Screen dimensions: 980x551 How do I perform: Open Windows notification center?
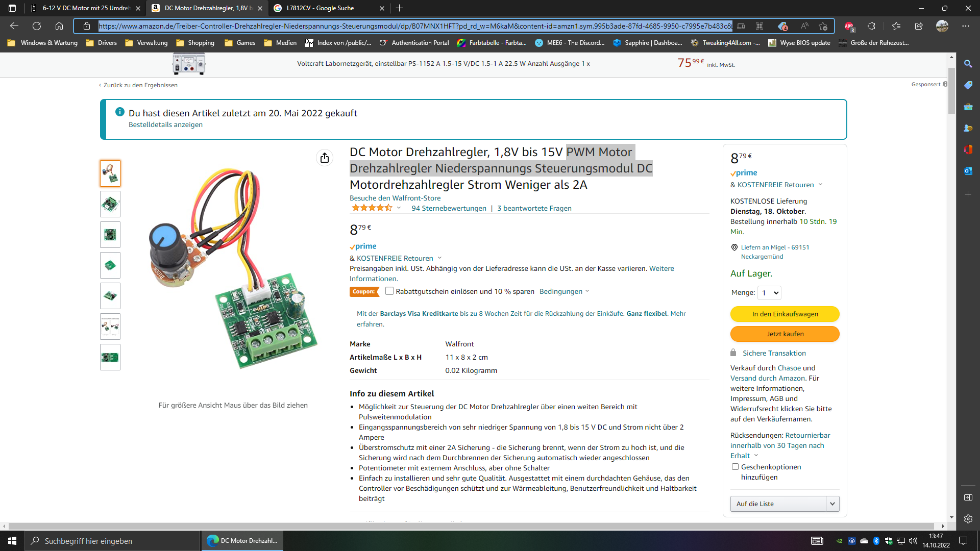(x=963, y=541)
